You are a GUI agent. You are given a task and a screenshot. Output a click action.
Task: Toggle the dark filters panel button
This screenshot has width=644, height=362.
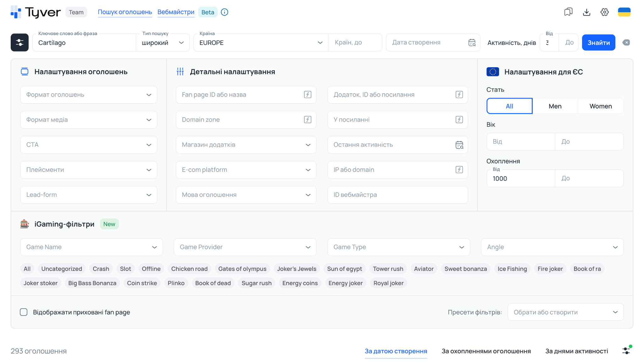(x=19, y=42)
